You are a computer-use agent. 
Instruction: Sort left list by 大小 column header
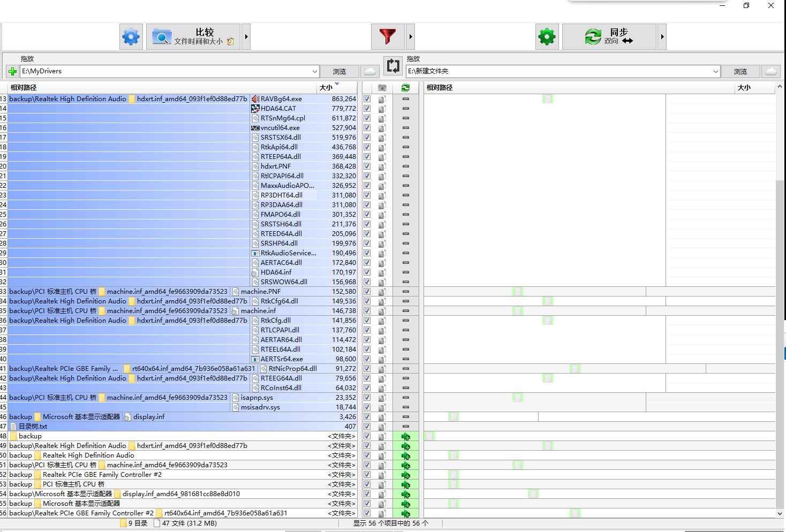pos(337,88)
